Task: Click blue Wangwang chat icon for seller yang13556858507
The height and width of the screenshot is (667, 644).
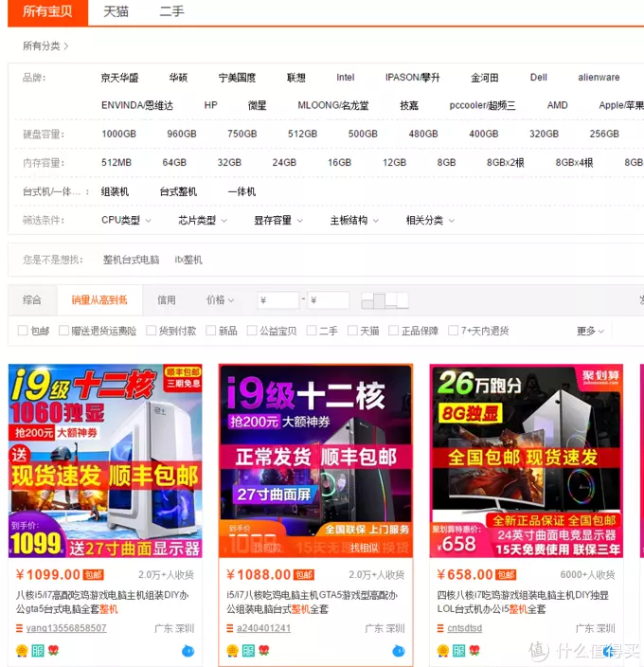Action: [x=188, y=650]
